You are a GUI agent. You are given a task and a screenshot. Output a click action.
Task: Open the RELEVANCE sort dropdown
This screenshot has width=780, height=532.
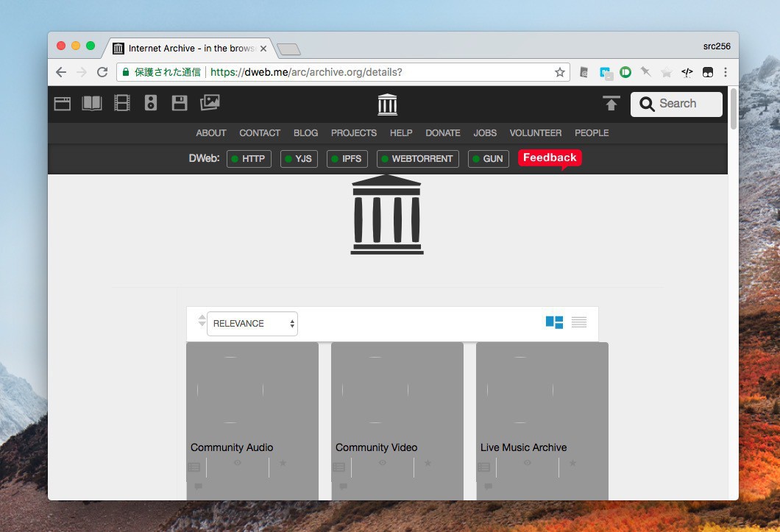tap(252, 324)
